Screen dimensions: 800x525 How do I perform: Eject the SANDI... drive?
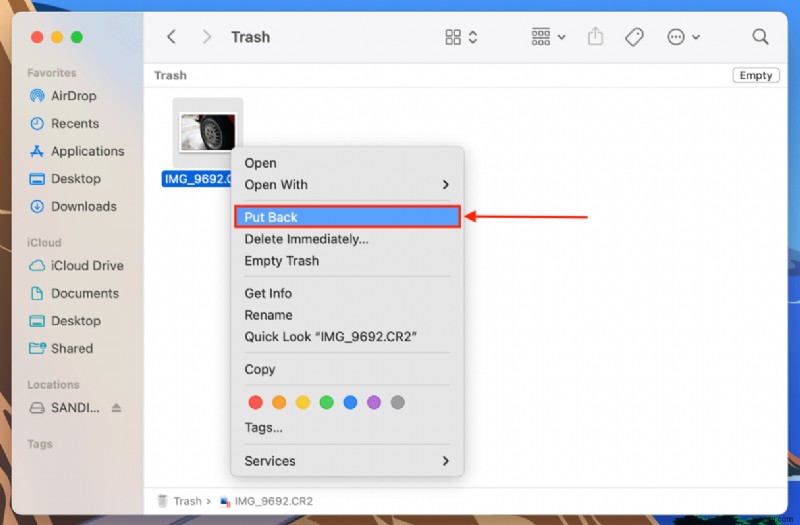pos(116,408)
